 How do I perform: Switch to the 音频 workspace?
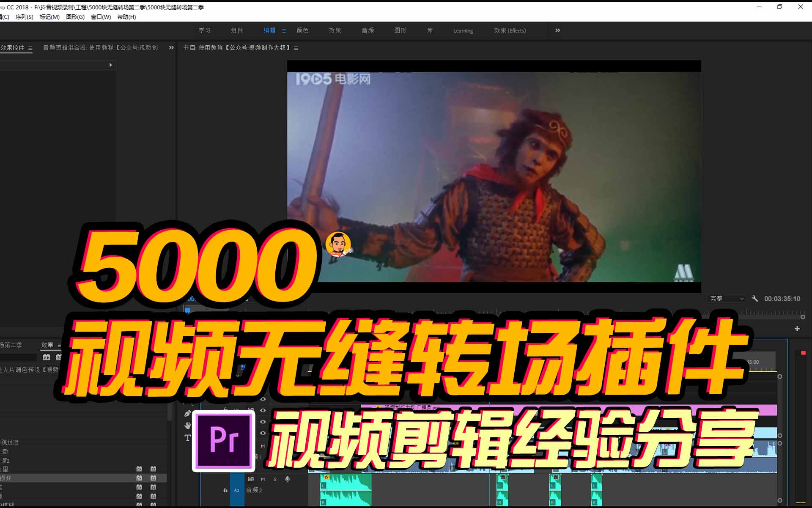(x=368, y=30)
